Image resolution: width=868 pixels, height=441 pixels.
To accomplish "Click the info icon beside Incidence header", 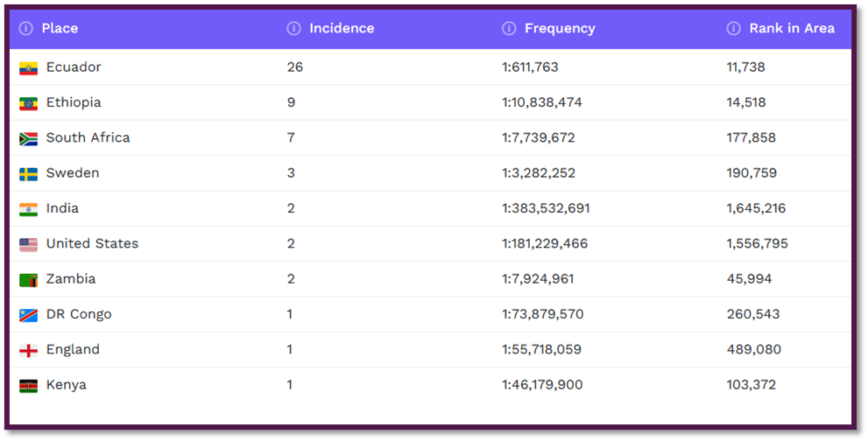I will (293, 29).
